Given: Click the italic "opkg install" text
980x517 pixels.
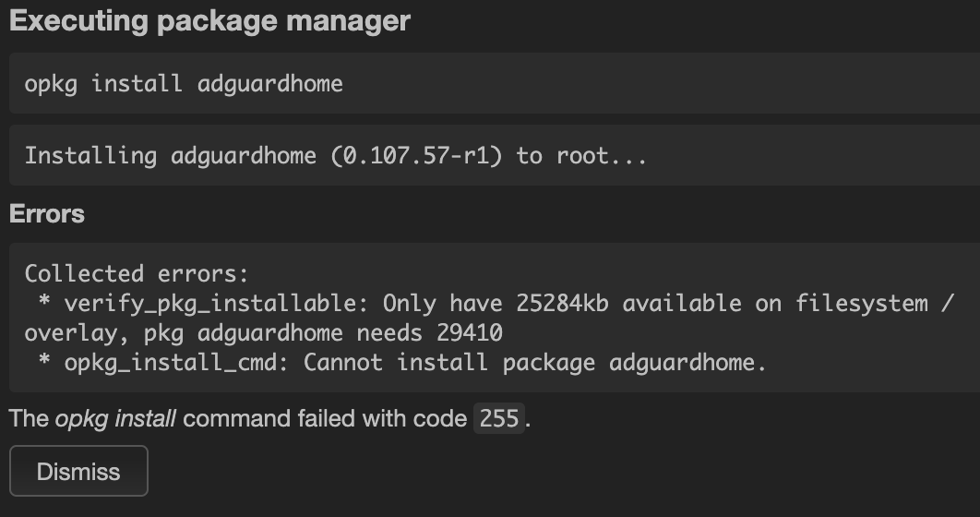Looking at the screenshot, I should coord(115,418).
